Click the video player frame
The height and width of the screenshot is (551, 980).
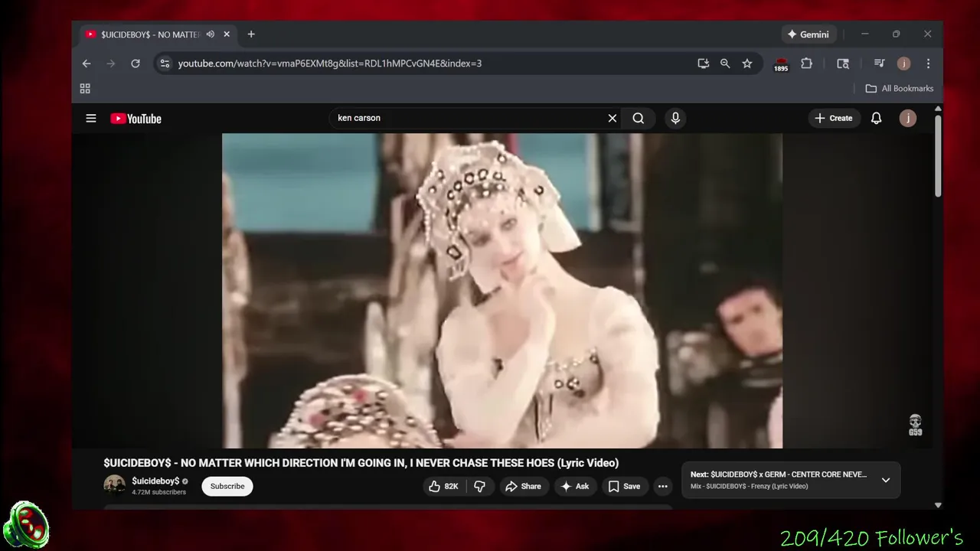(x=502, y=291)
